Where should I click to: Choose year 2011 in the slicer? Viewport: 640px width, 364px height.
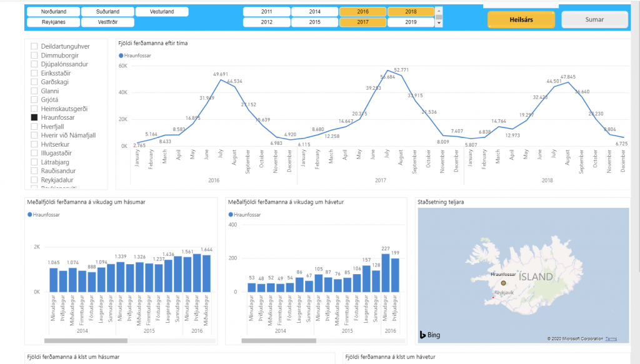pos(266,12)
